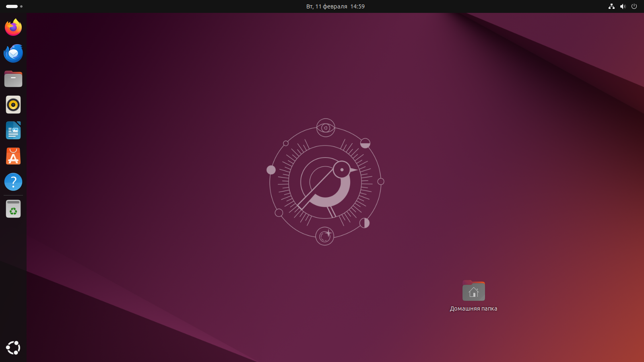Start Rhythmbox music player
This screenshot has width=644, height=362.
point(13,105)
